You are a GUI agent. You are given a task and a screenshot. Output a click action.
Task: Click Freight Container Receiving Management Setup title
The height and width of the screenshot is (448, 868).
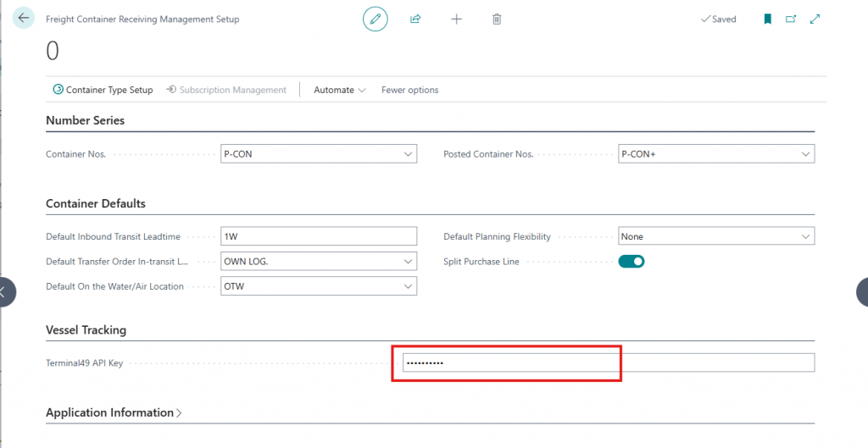[x=142, y=19]
